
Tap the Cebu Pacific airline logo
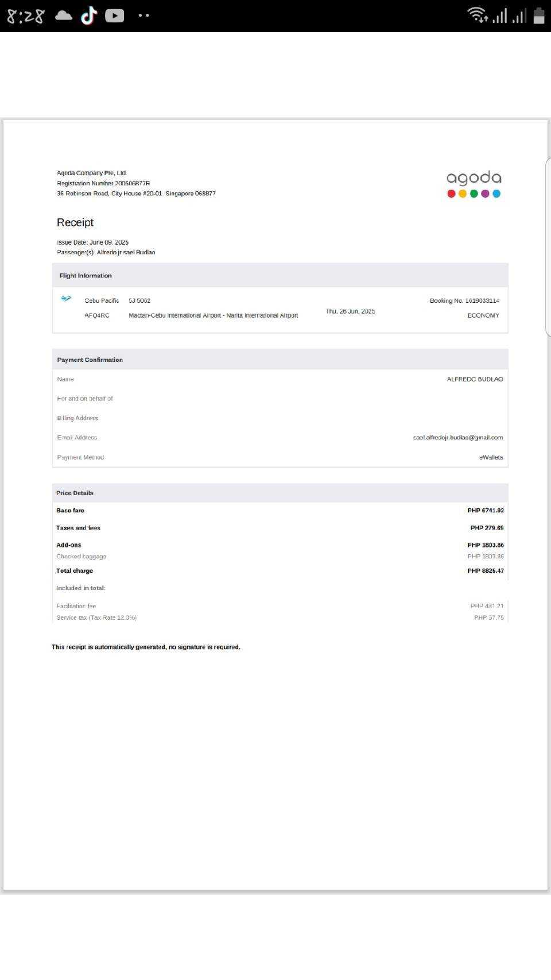coord(67,299)
